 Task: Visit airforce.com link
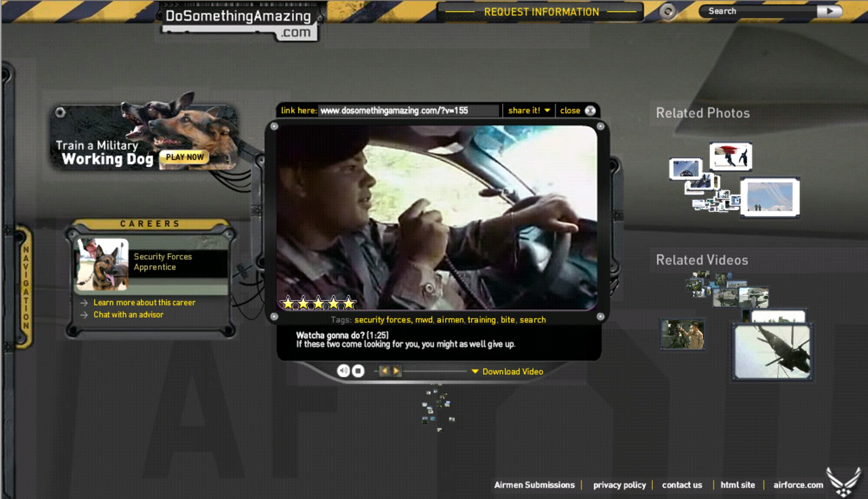(798, 485)
